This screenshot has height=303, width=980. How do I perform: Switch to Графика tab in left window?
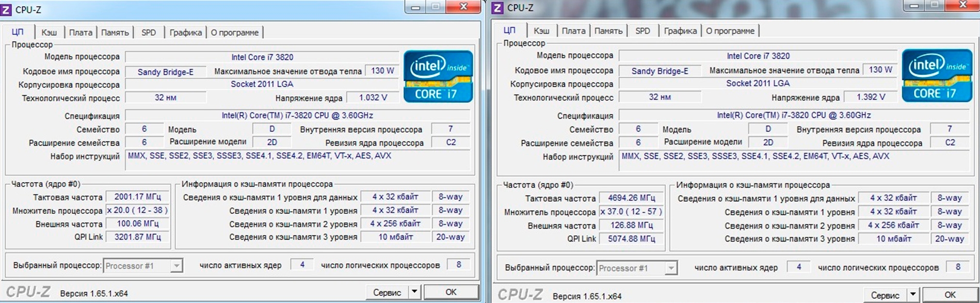click(186, 33)
